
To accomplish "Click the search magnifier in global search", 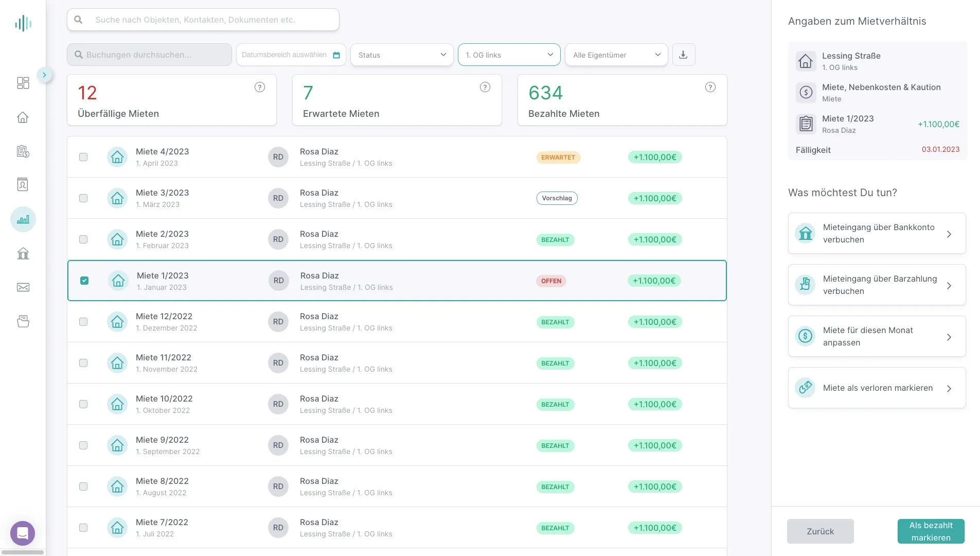I will (x=78, y=20).
